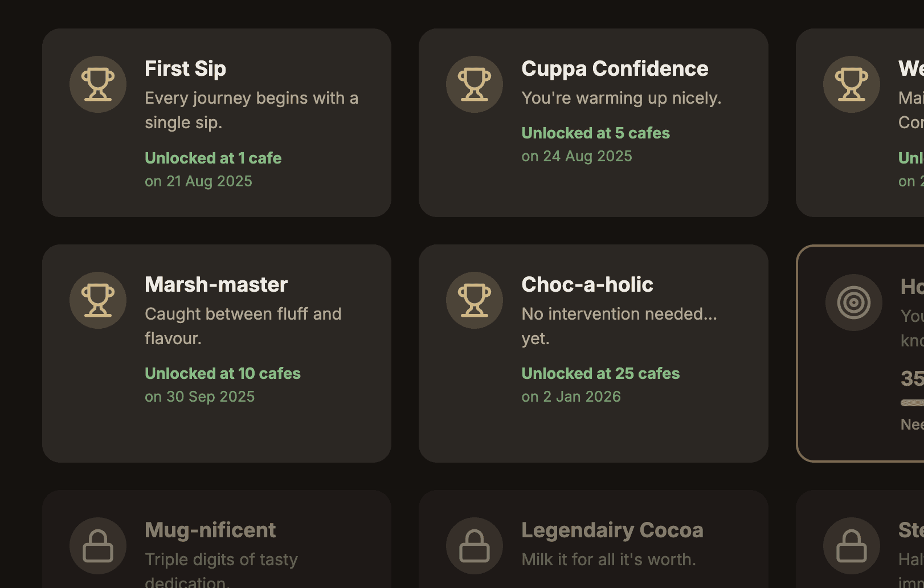Click the Choc-a-holic trophy icon
The height and width of the screenshot is (588, 924).
click(x=474, y=300)
